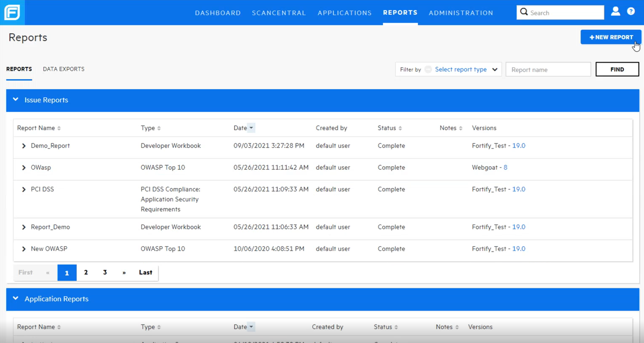Image resolution: width=644 pixels, height=343 pixels.
Task: Collapse the Issue Reports section
Action: [x=16, y=100]
